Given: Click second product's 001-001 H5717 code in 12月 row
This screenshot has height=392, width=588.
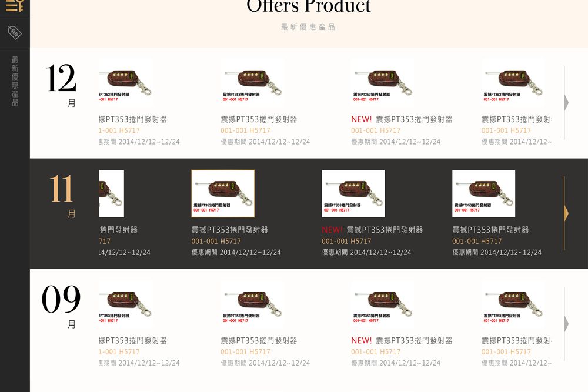Looking at the screenshot, I should pyautogui.click(x=245, y=130).
